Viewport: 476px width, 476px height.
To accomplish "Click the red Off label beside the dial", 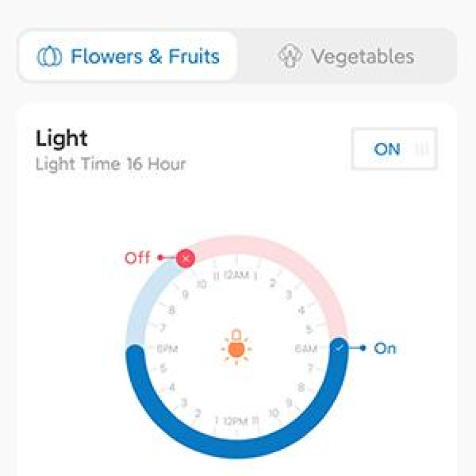I will [138, 258].
